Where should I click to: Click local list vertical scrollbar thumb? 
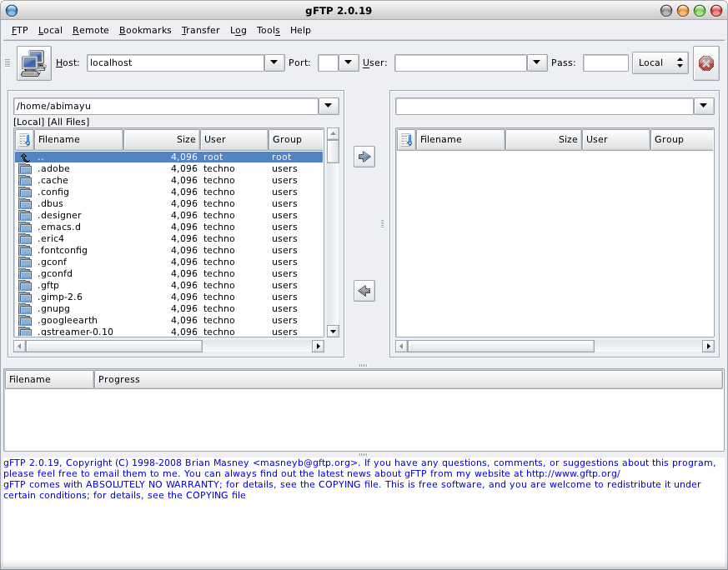pyautogui.click(x=333, y=152)
